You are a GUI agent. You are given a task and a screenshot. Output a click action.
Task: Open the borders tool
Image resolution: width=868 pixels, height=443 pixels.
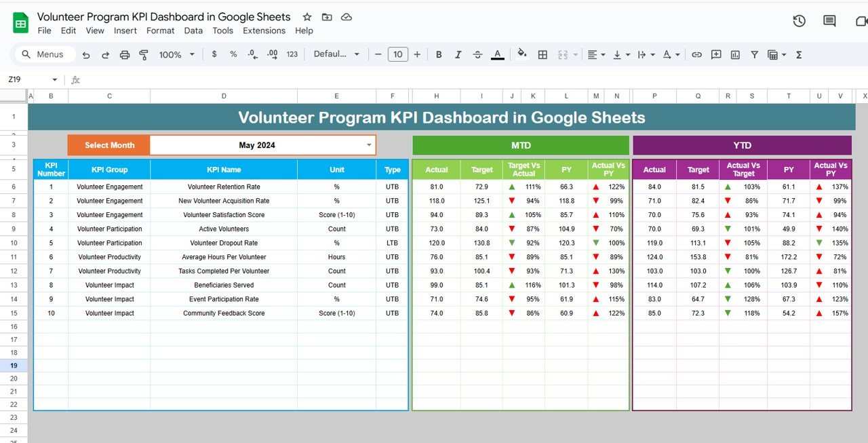[542, 54]
